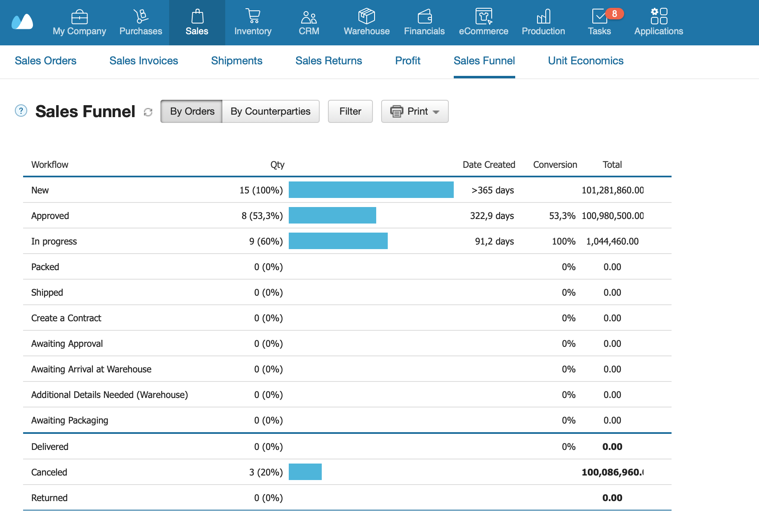This screenshot has width=759, height=532.
Task: Open the Inventory cart icon
Action: click(x=253, y=16)
